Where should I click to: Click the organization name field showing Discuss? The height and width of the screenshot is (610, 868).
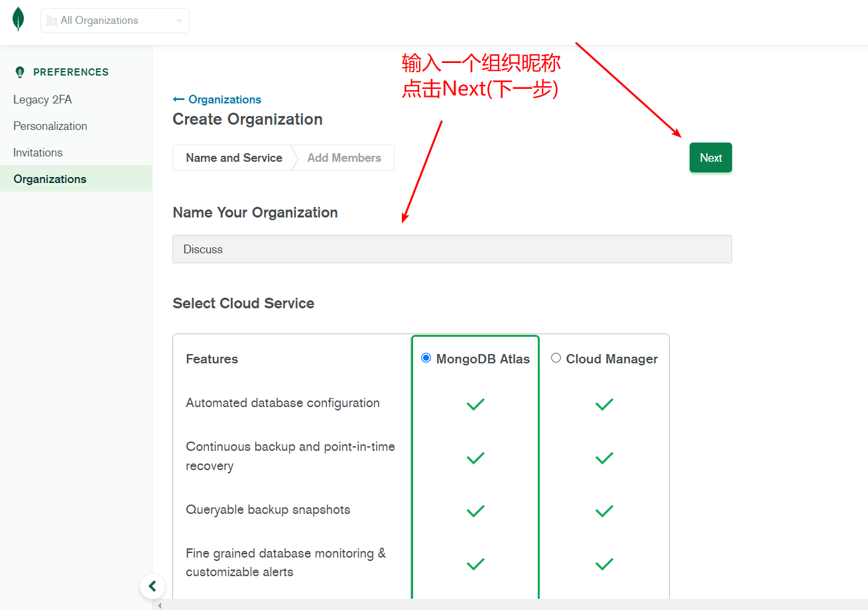point(452,249)
